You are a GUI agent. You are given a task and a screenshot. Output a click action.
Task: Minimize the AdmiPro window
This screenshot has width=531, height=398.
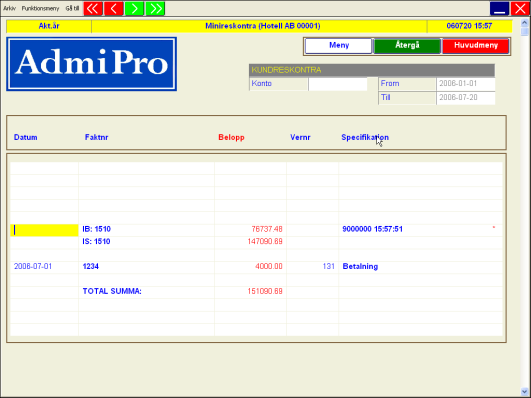pos(500,8)
